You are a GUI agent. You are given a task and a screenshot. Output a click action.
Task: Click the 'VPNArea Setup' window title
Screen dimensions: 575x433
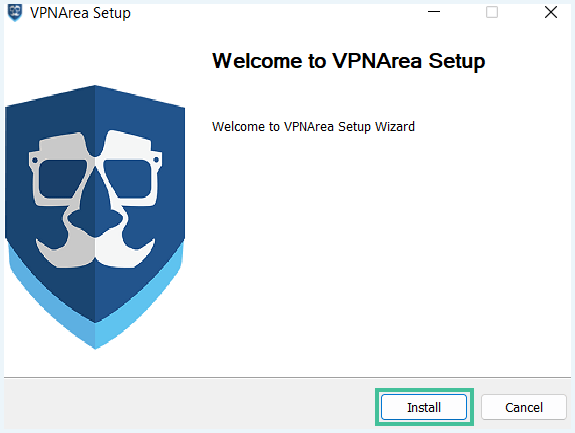point(80,13)
